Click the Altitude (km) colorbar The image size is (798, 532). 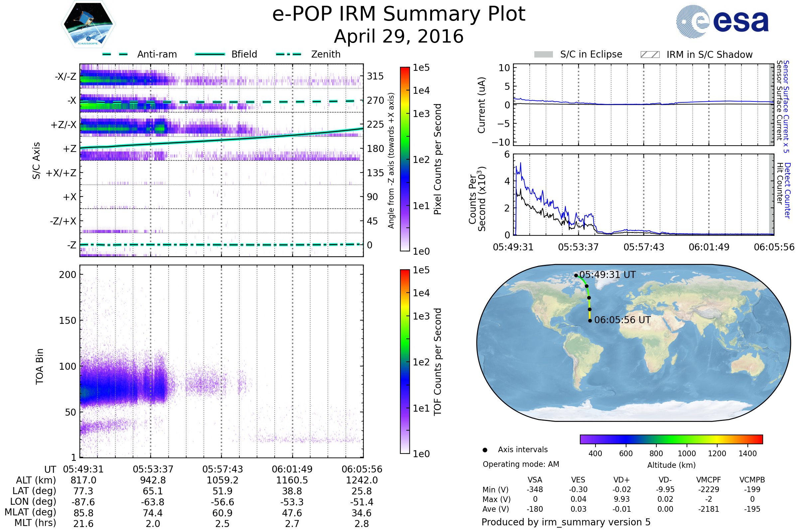(671, 439)
